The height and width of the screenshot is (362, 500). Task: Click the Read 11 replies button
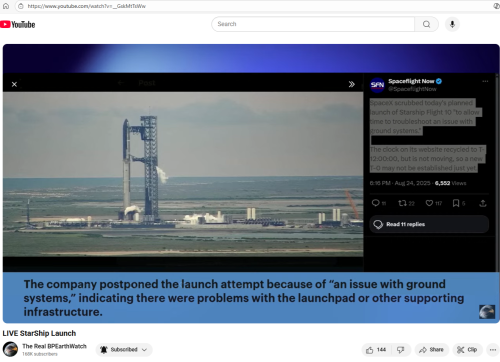click(429, 224)
